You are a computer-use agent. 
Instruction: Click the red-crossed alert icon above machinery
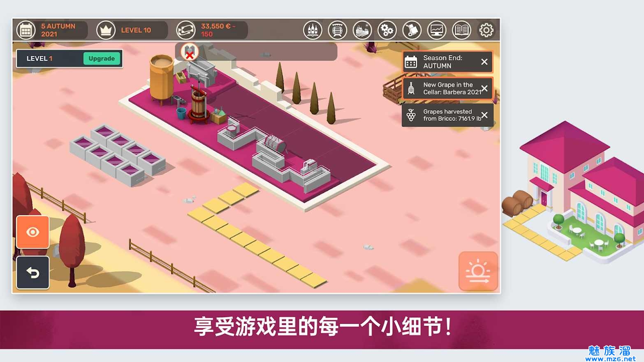pyautogui.click(x=189, y=52)
